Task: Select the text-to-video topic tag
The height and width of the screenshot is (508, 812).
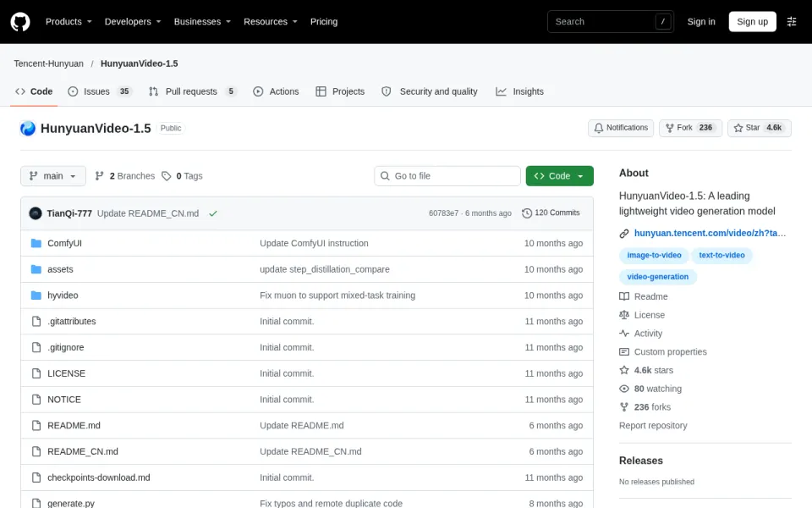Action: click(x=721, y=255)
